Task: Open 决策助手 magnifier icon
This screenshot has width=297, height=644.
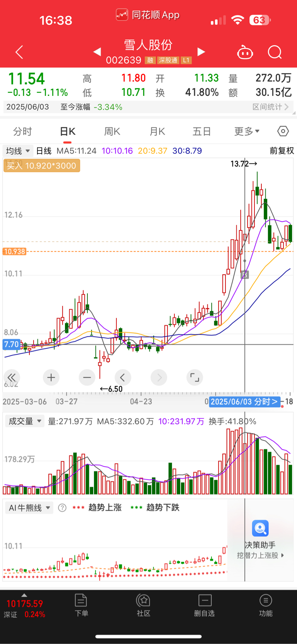Action: coord(260,528)
